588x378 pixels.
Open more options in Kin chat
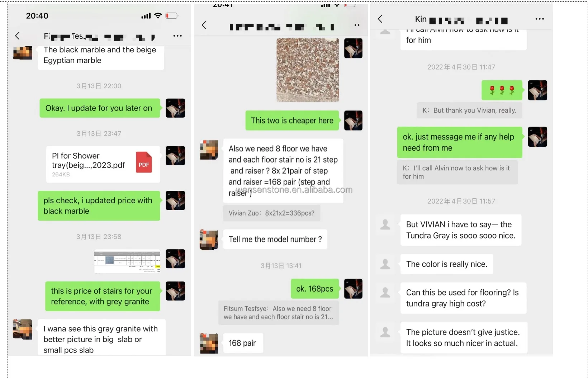(x=540, y=19)
